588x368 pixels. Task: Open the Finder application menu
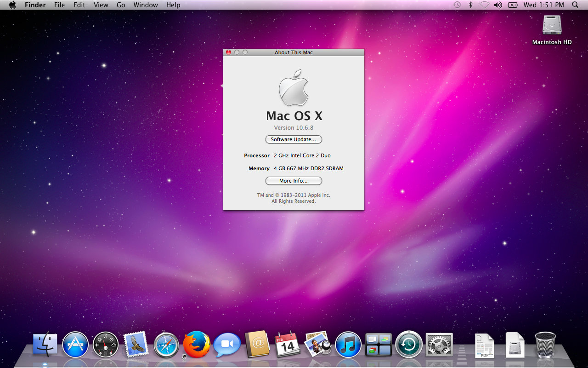click(35, 5)
